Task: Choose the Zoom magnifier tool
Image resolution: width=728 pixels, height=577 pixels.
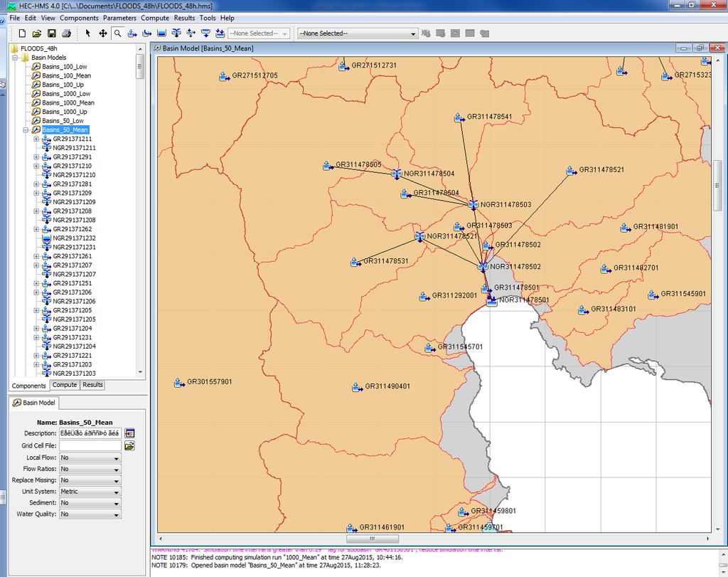Action: coord(117,33)
